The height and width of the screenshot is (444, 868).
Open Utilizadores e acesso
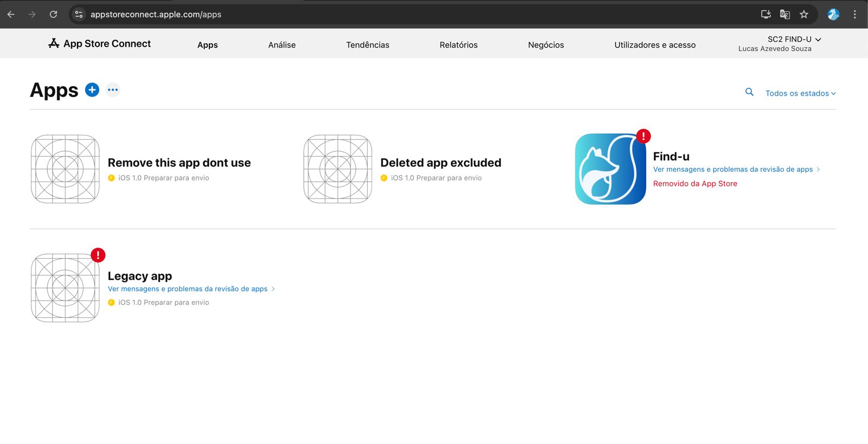point(655,45)
